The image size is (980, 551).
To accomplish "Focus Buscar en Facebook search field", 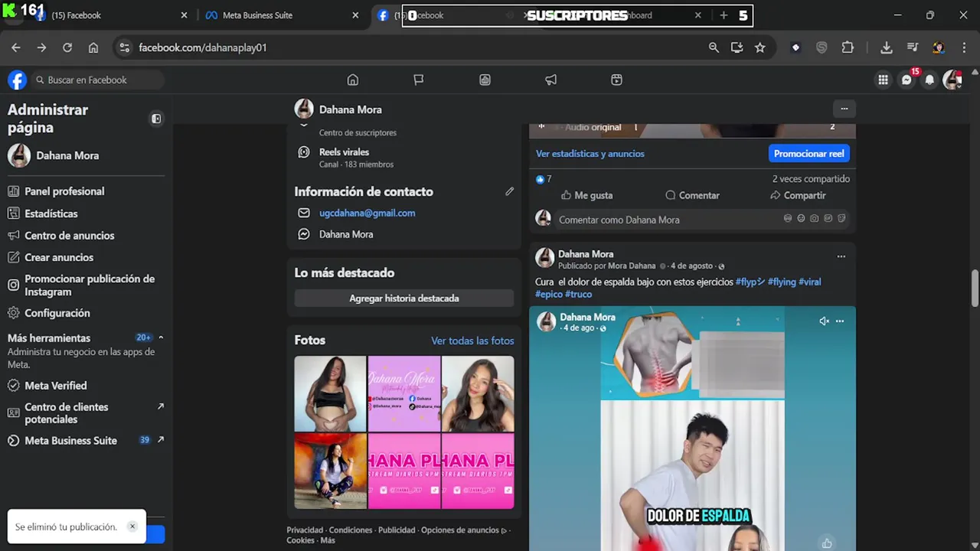I will (x=98, y=80).
